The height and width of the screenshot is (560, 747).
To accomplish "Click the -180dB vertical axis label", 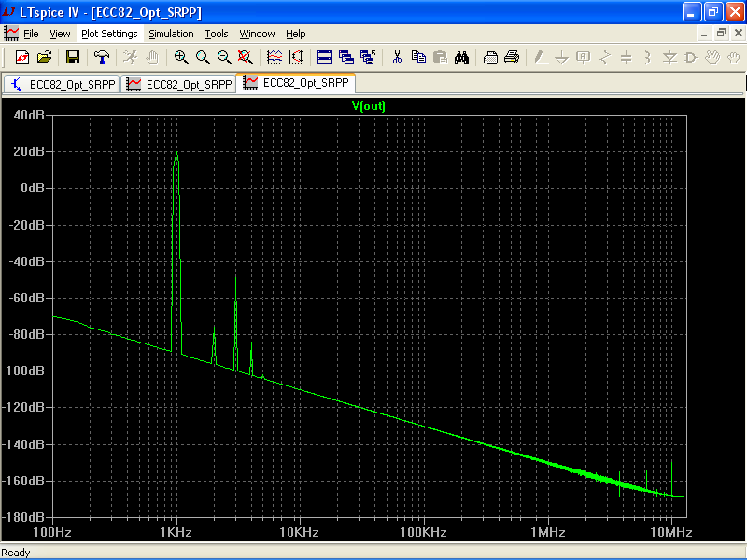I will [24, 517].
